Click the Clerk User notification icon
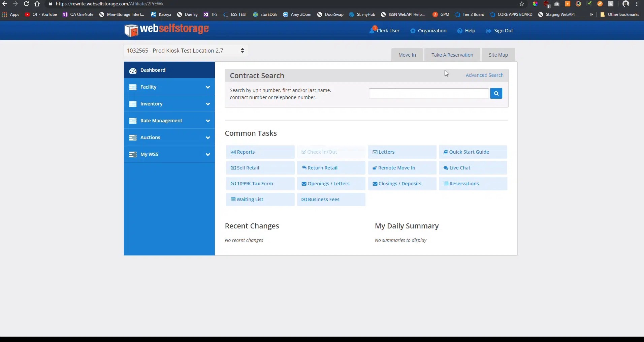The height and width of the screenshot is (342, 644). 373,30
